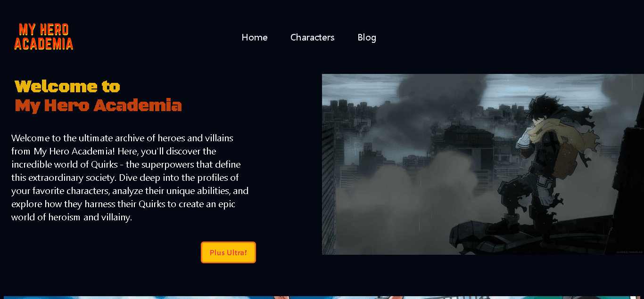This screenshot has height=299, width=644.
Task: Open the Blog navigation link
Action: click(367, 37)
